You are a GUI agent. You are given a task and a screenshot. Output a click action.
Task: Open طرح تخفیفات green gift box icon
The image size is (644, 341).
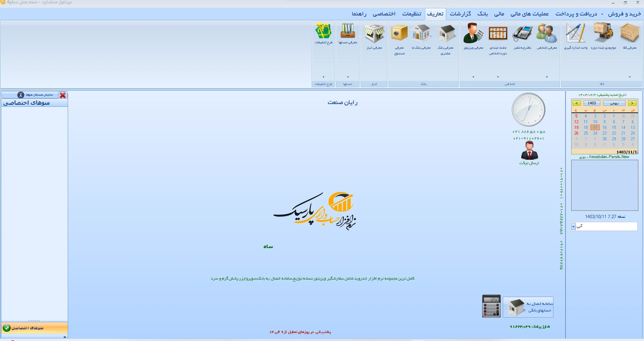click(x=324, y=31)
